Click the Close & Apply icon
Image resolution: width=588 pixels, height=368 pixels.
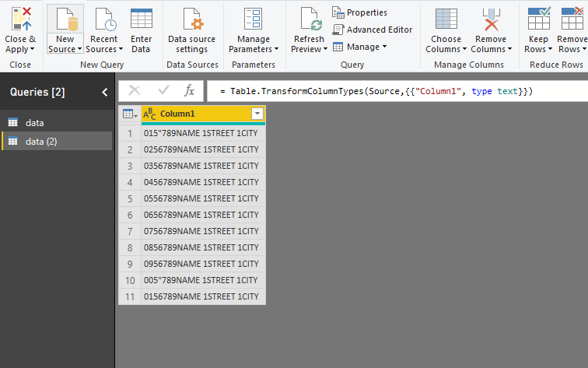[x=21, y=19]
